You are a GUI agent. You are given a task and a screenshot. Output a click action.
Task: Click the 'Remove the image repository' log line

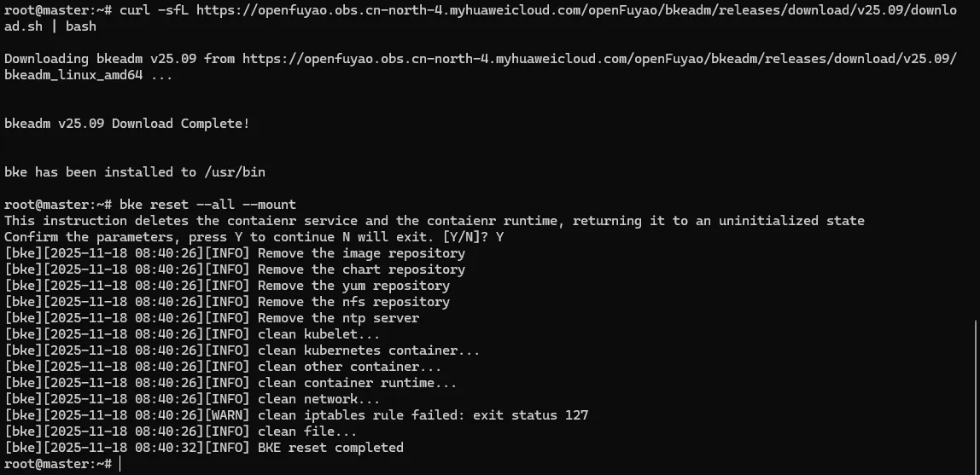pos(361,253)
